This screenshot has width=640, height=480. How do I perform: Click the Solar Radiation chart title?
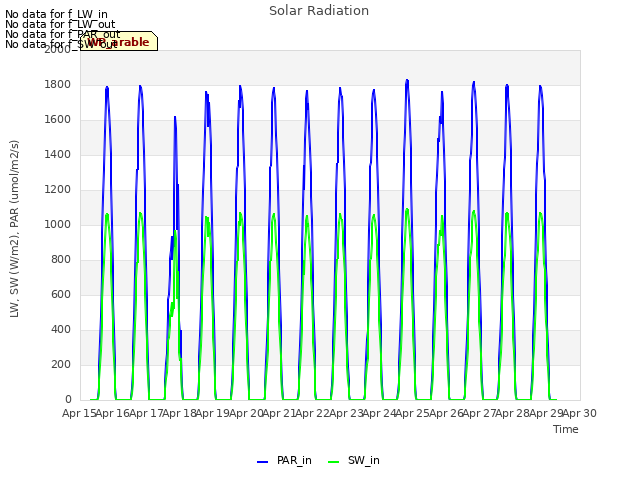click(319, 11)
